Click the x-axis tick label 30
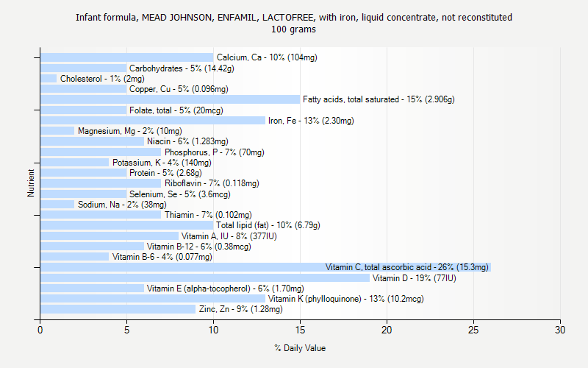 [x=560, y=330]
